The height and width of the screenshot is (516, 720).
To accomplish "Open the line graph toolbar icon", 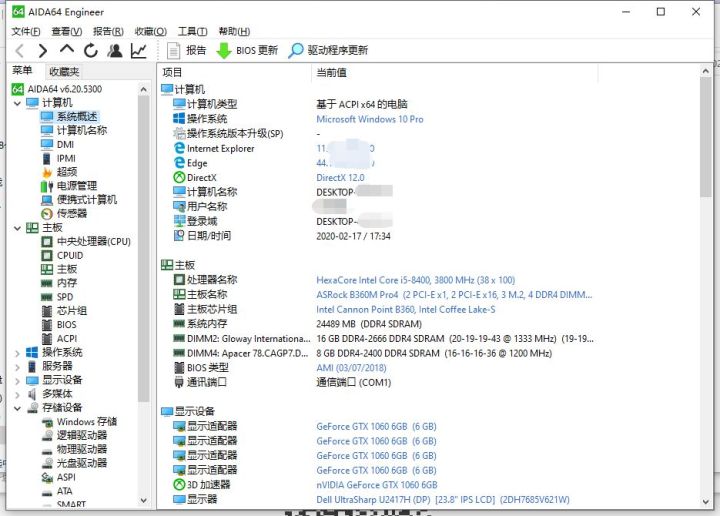I will (x=139, y=50).
